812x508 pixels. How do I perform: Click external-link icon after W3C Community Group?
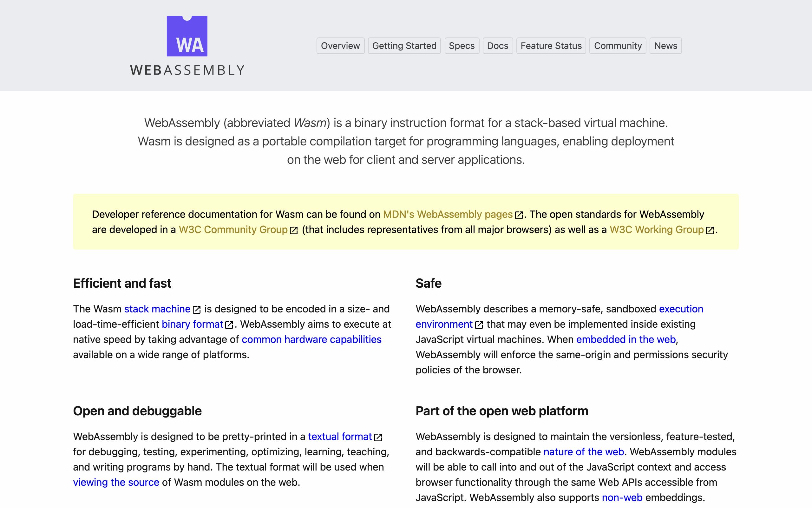click(294, 230)
